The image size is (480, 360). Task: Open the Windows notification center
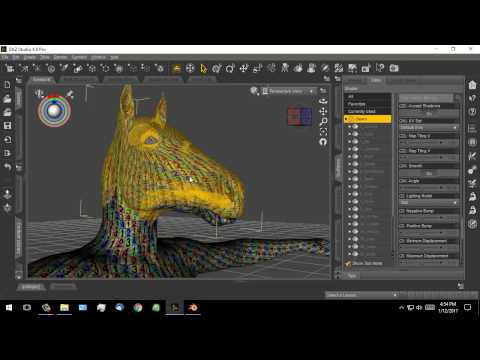(468, 307)
